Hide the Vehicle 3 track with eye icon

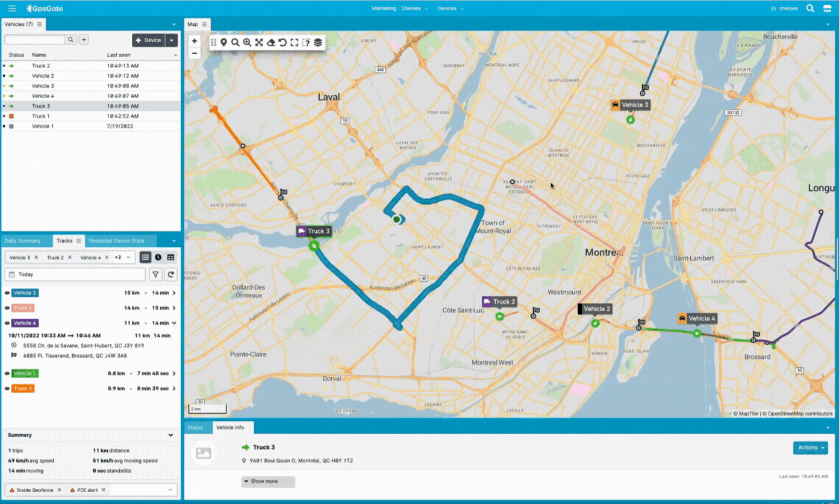point(7,293)
